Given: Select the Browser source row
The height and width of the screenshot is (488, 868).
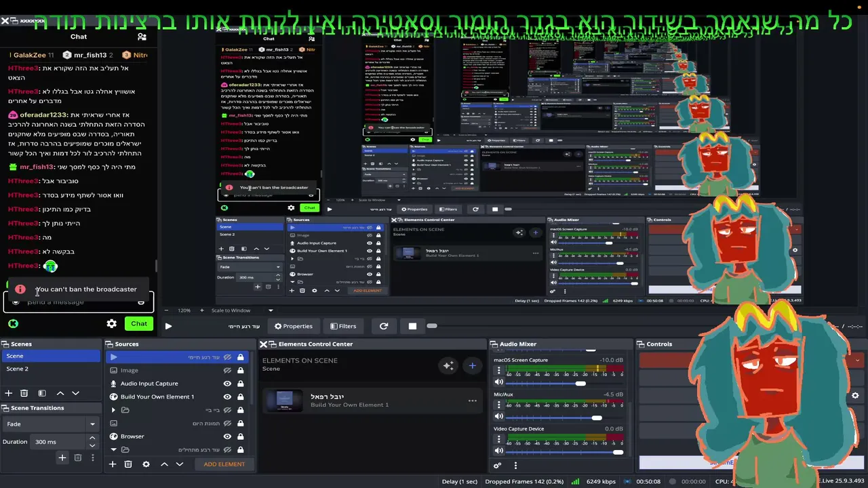Looking at the screenshot, I should (176, 436).
